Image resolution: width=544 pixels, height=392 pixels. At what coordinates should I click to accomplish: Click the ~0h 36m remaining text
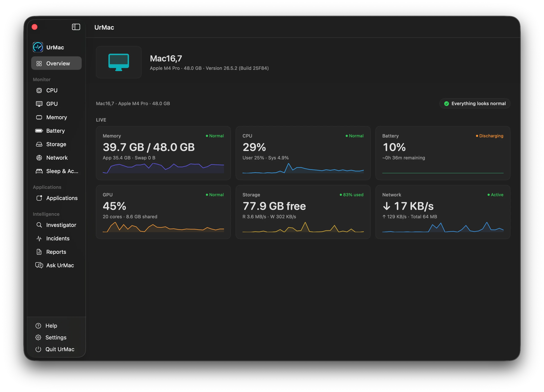tap(403, 158)
